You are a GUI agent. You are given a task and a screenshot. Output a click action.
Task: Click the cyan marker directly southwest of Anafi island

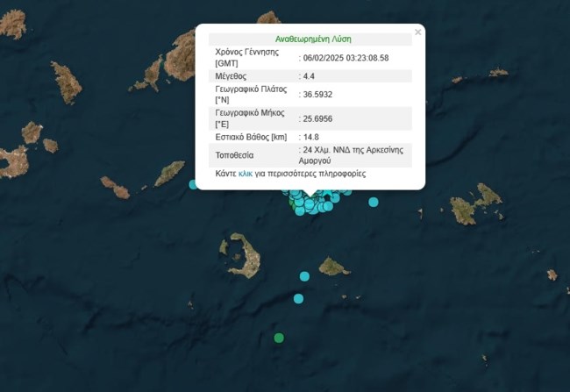coord(304,276)
